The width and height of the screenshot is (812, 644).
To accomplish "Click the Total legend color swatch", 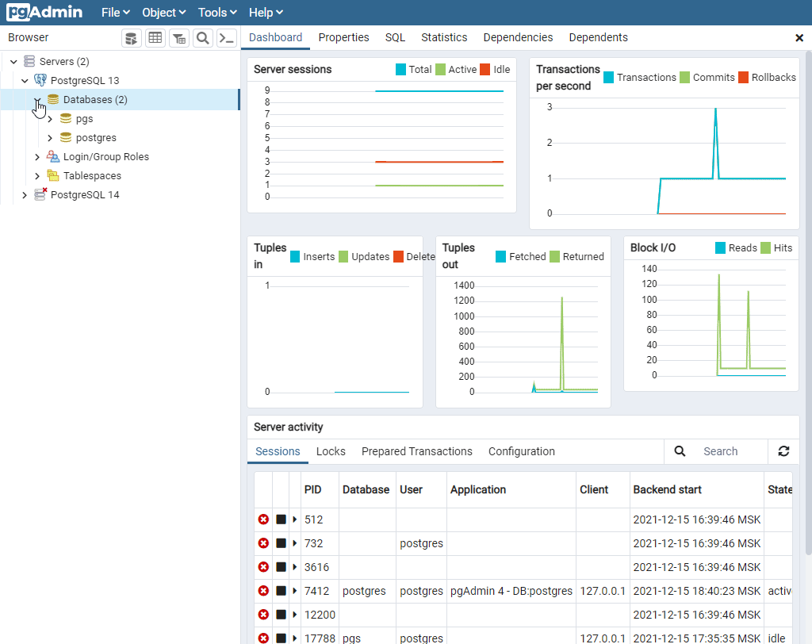I will [400, 70].
